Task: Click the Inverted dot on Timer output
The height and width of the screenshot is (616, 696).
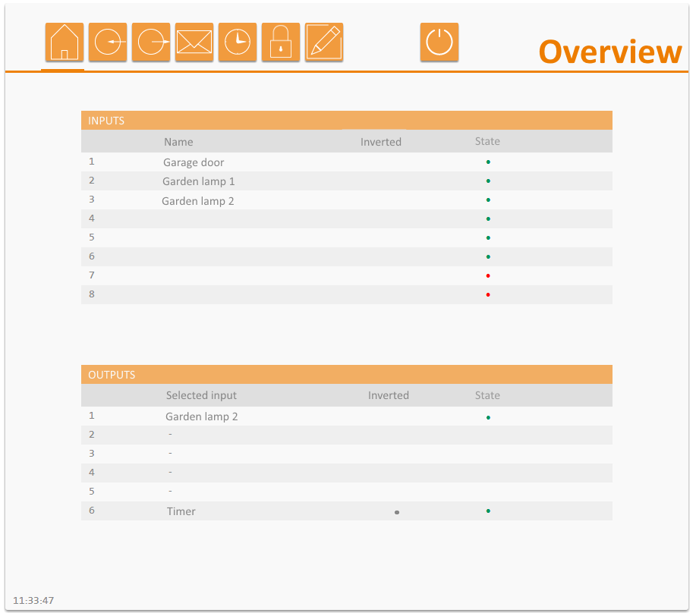Action: click(397, 513)
